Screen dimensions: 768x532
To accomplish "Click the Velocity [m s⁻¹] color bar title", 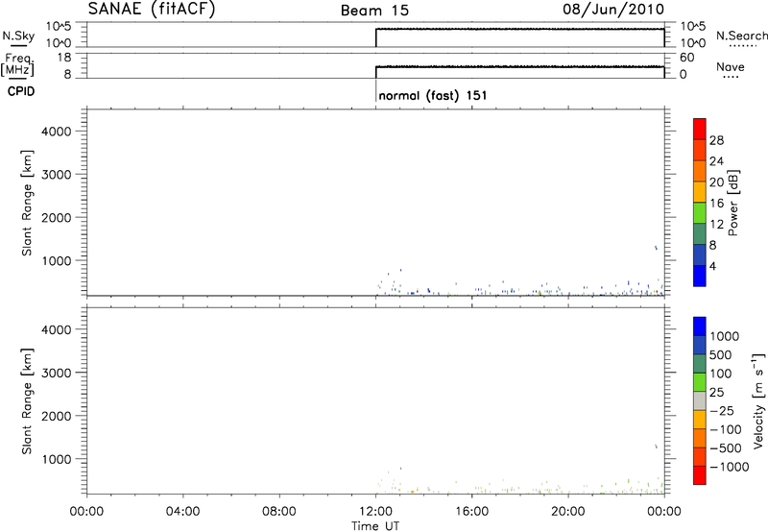I will coord(758,400).
